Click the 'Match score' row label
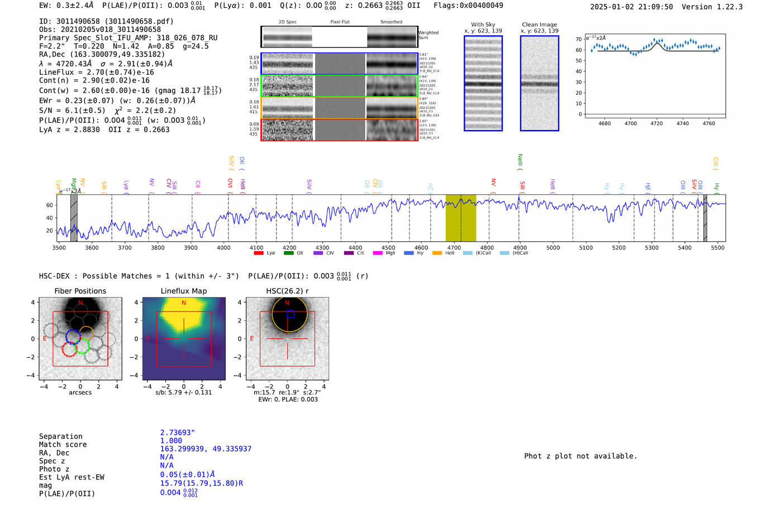 tap(63, 445)
